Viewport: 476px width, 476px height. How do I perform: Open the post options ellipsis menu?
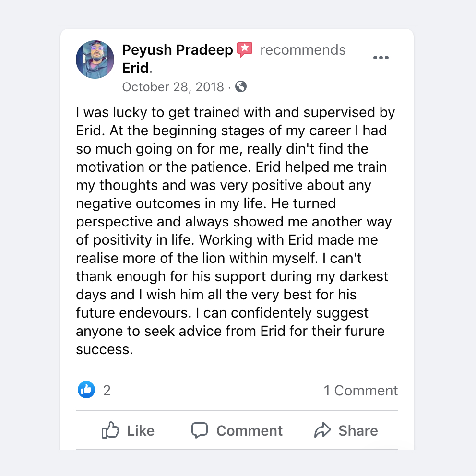pos(381,57)
